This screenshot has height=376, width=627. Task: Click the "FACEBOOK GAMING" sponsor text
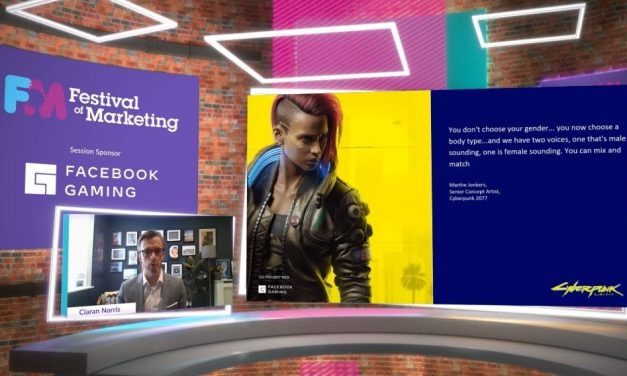tap(112, 182)
